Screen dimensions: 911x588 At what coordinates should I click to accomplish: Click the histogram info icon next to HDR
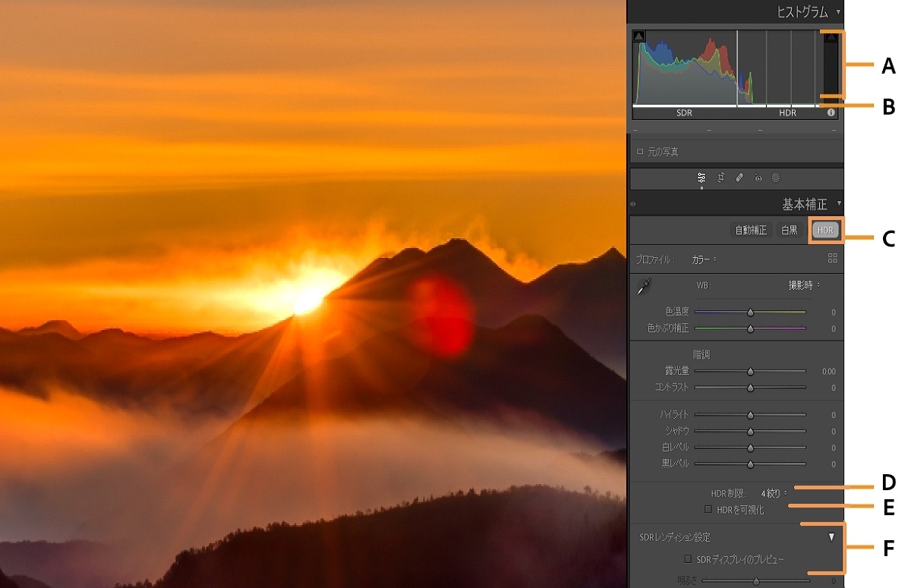point(831,113)
